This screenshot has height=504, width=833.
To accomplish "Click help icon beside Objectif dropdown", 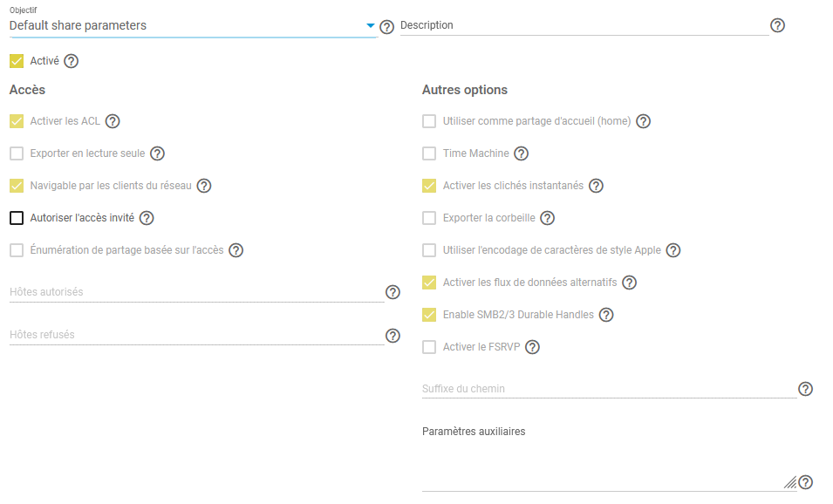I will tap(387, 27).
